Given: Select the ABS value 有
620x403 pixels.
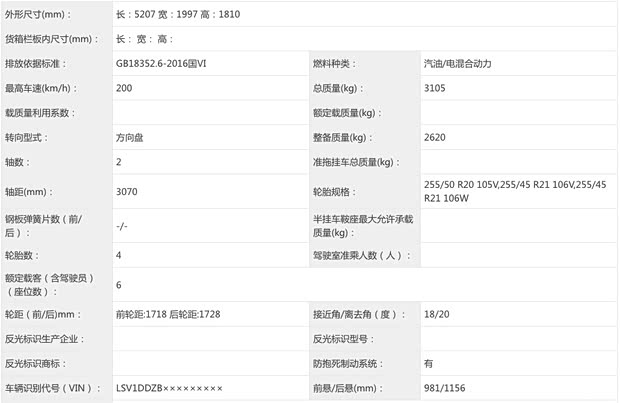Looking at the screenshot, I should click(429, 363).
